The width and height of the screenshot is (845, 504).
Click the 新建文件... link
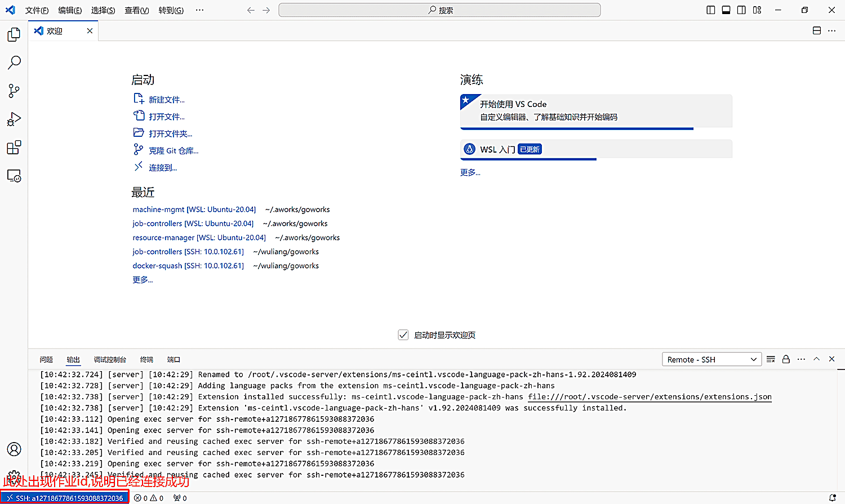coord(166,100)
